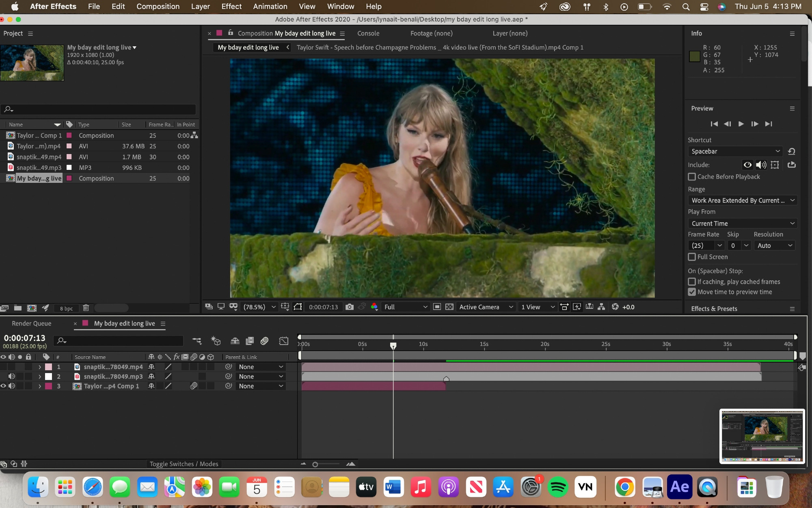Click the Info panel color sample swatch
Screen dimensions: 812x508
(694, 56)
